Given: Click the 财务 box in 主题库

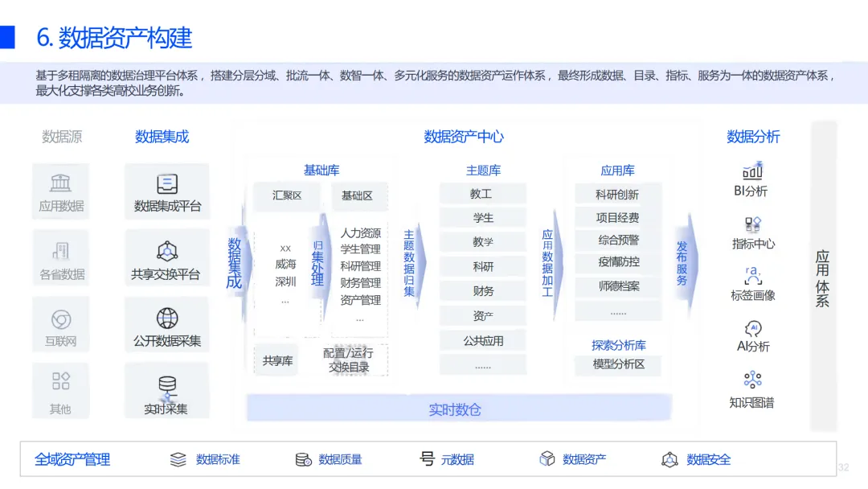Looking at the screenshot, I should [x=482, y=290].
